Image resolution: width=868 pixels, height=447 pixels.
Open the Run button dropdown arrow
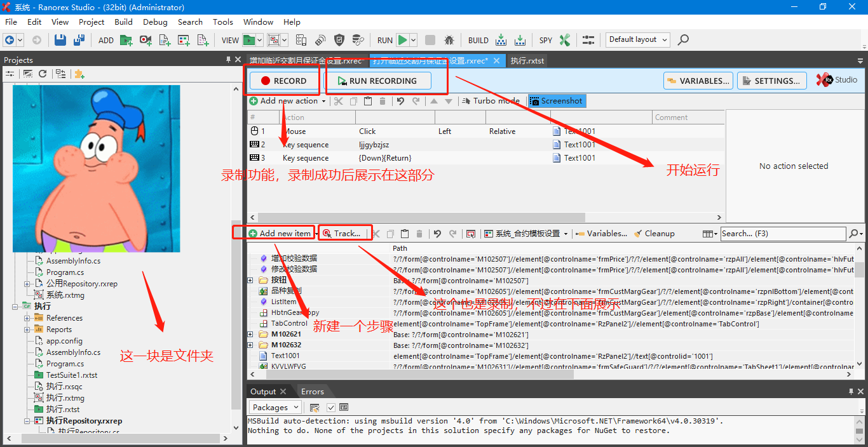coord(414,40)
